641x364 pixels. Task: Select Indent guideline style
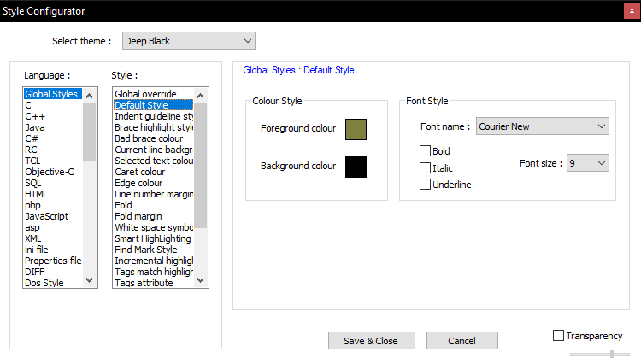tap(153, 116)
